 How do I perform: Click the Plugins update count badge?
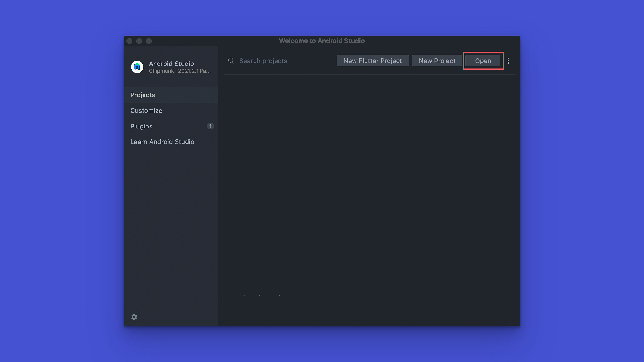pos(210,126)
